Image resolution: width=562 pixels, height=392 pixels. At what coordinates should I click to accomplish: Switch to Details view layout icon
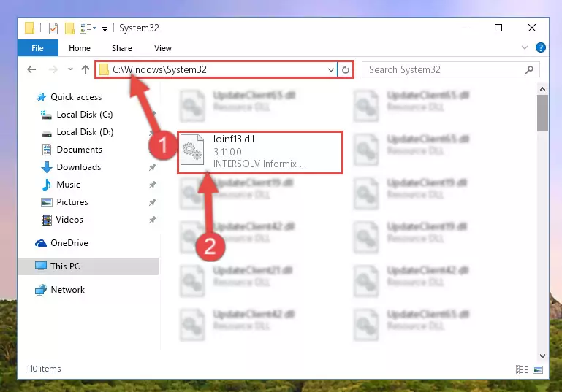point(522,369)
